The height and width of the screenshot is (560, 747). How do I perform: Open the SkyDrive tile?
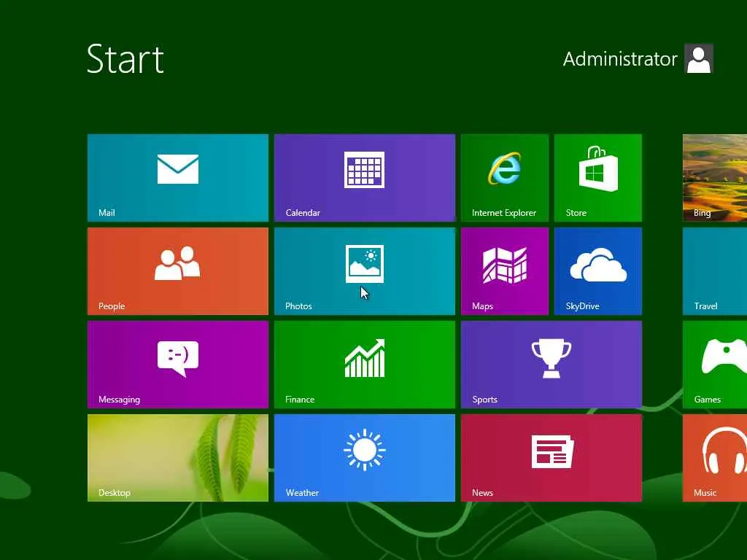coord(598,271)
